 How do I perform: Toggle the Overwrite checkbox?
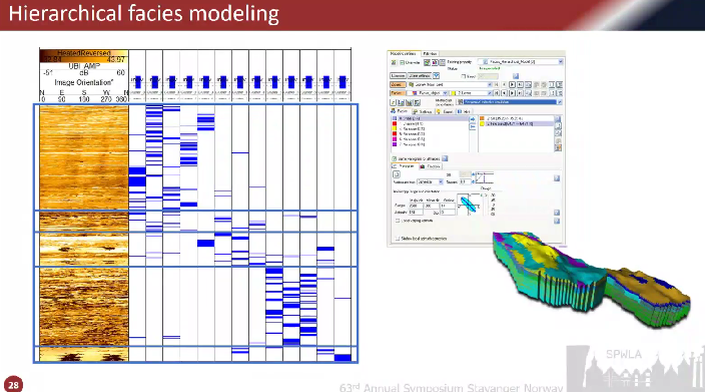402,62
